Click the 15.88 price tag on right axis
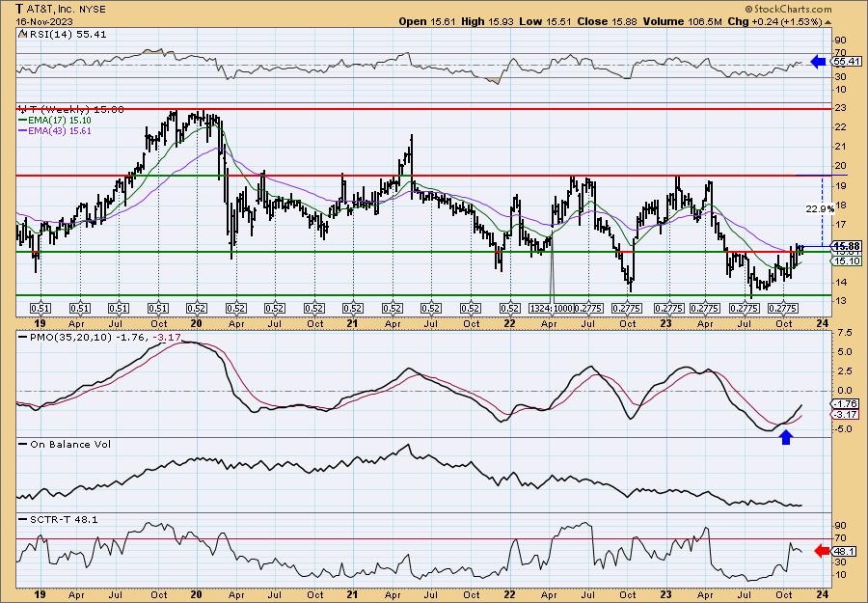Viewport: 868px width, 603px height. coord(847,246)
